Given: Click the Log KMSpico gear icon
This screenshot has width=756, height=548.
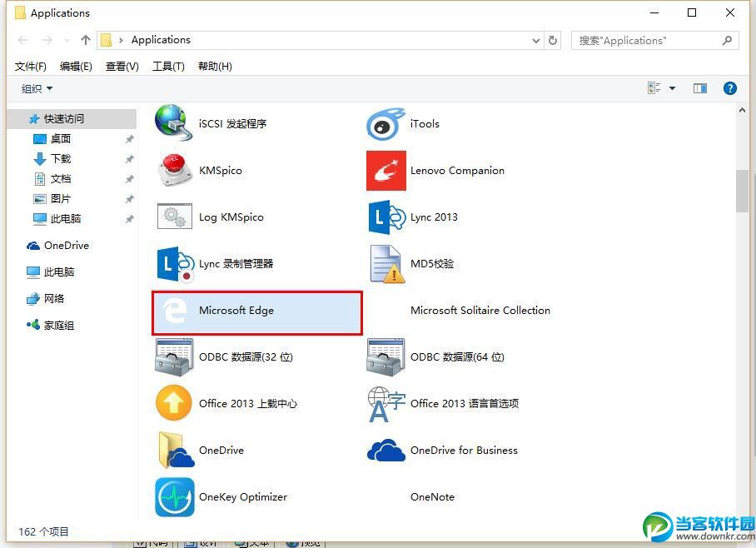Looking at the screenshot, I should coord(175,217).
